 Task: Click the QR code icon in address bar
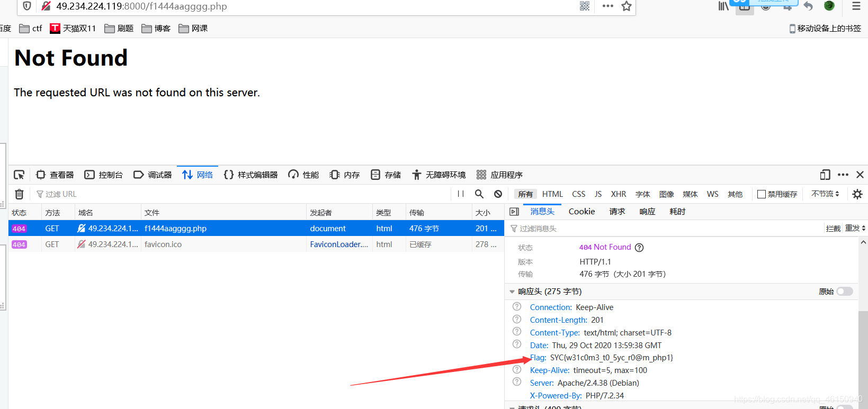point(585,6)
